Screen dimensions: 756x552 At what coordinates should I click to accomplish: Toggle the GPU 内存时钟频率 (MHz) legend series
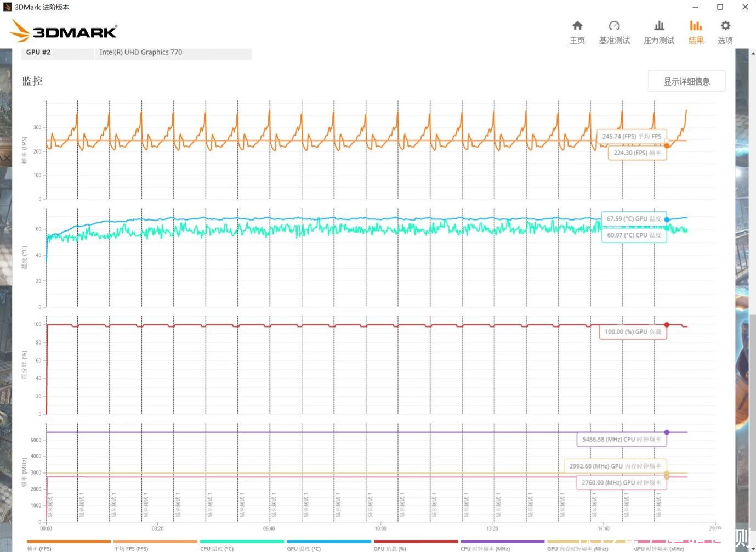coord(589,545)
